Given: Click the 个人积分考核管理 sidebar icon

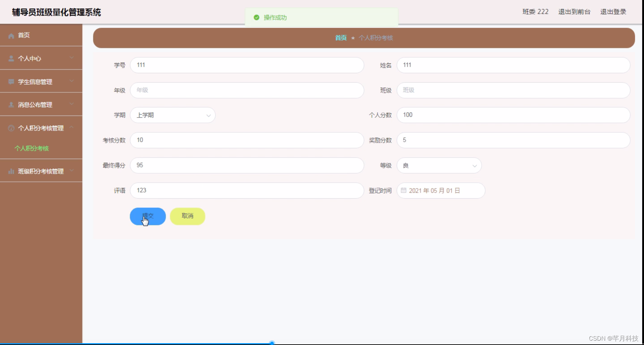Looking at the screenshot, I should (11, 128).
